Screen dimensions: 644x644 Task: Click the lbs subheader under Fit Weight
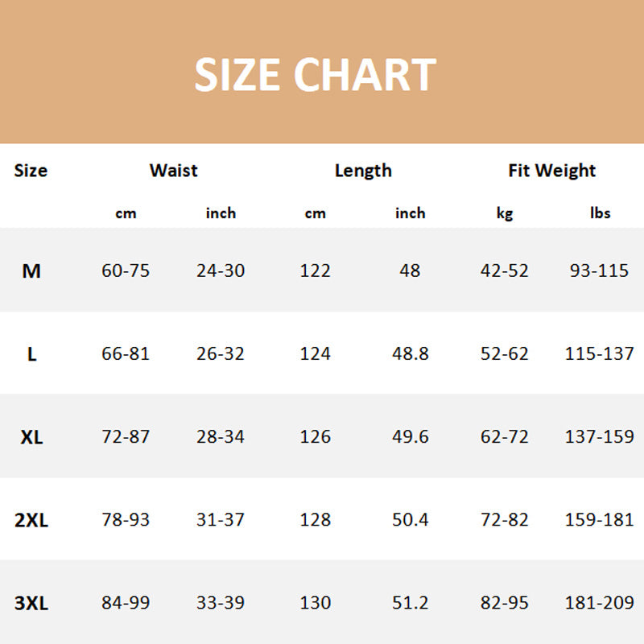click(600, 213)
